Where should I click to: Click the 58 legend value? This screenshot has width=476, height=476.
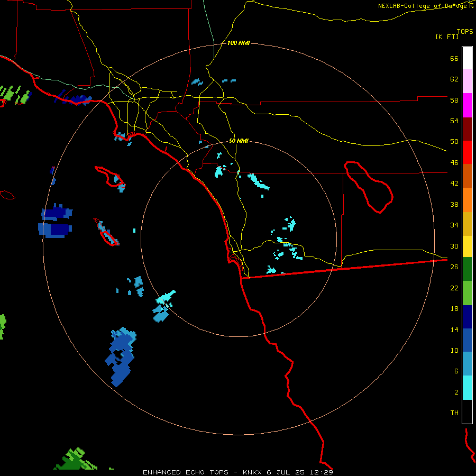click(454, 100)
